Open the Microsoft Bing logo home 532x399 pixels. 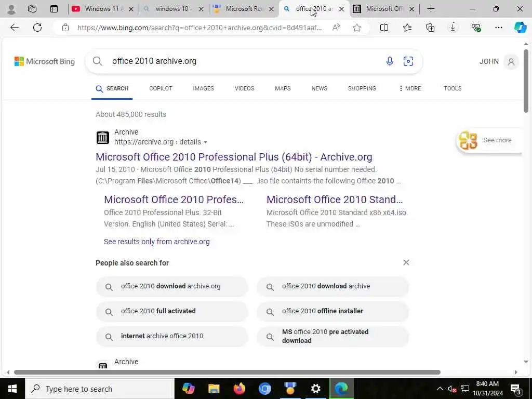click(x=45, y=61)
